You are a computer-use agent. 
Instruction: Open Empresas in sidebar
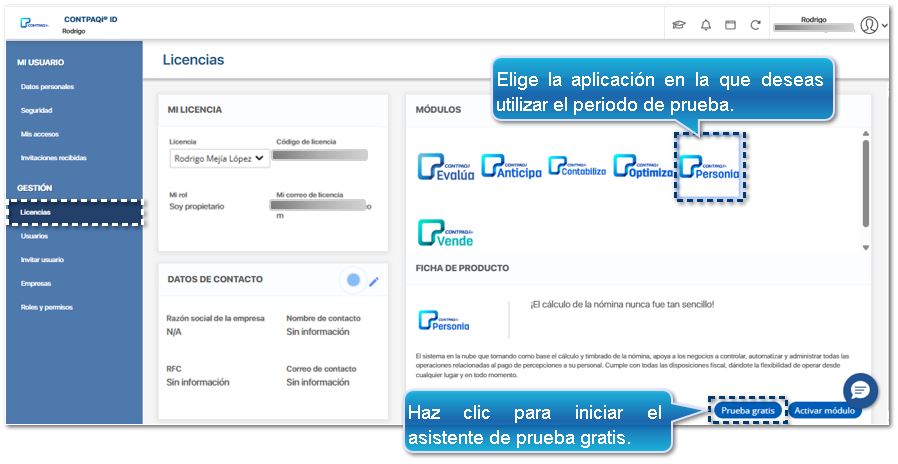click(36, 284)
